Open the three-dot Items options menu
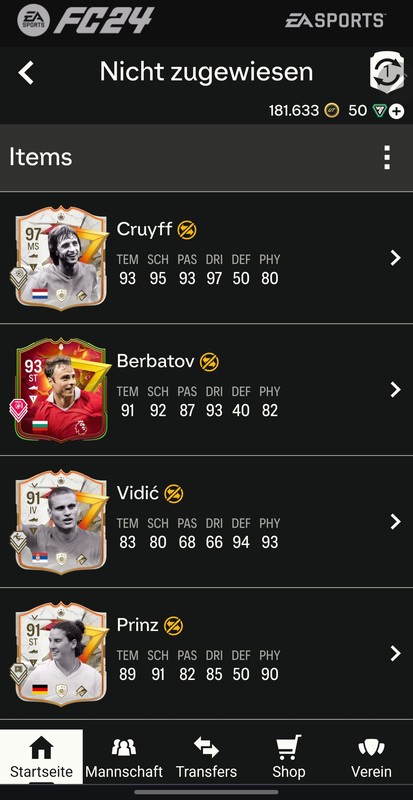 coord(387,157)
